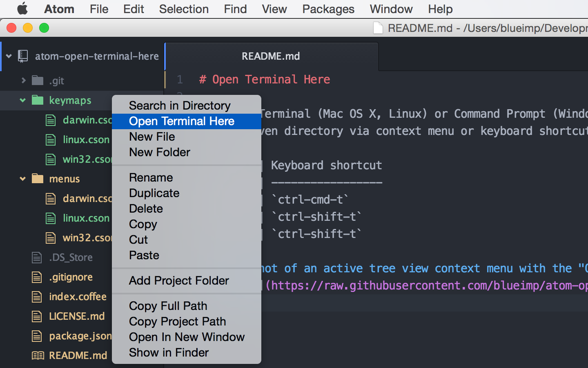Click the .git folder icon
This screenshot has width=588, height=368.
coord(38,80)
